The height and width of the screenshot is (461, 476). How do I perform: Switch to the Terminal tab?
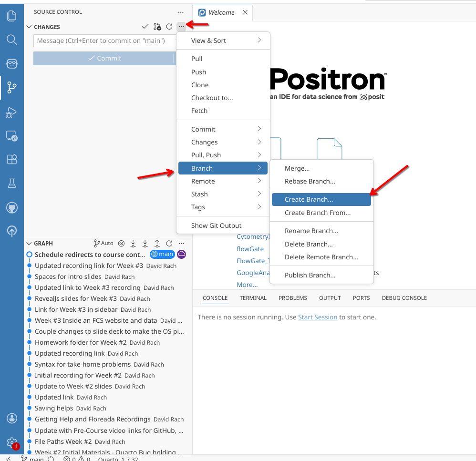click(253, 298)
